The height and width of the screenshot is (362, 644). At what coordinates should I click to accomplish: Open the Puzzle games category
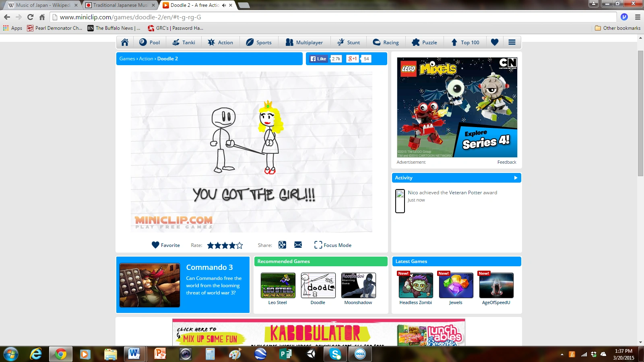click(x=424, y=42)
